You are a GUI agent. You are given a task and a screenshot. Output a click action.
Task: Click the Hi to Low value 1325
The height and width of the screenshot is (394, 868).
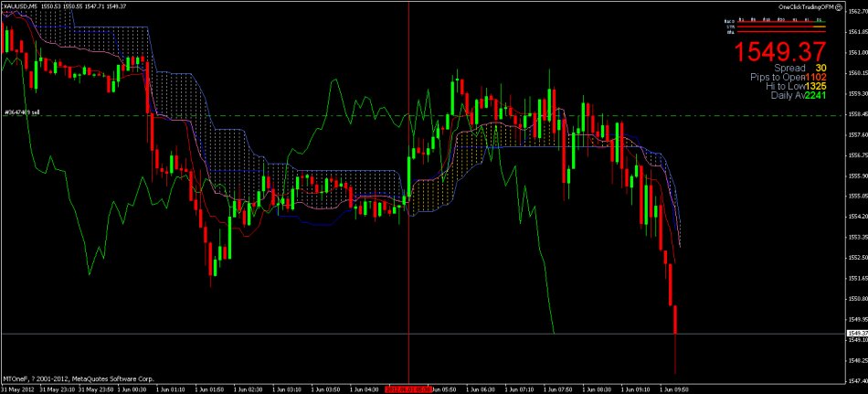815,86
